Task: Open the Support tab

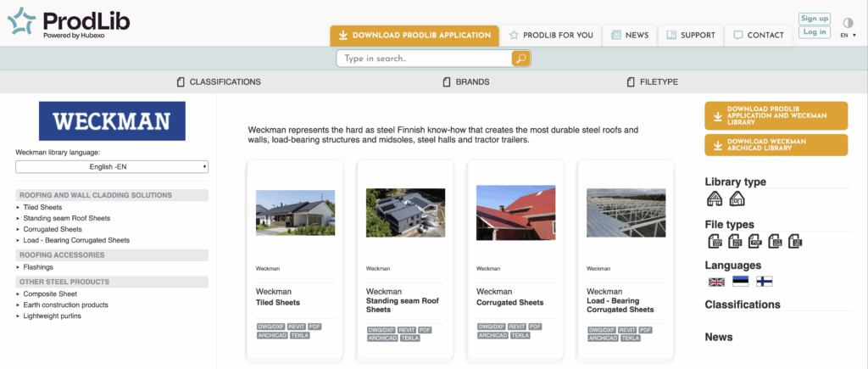Action: (691, 35)
